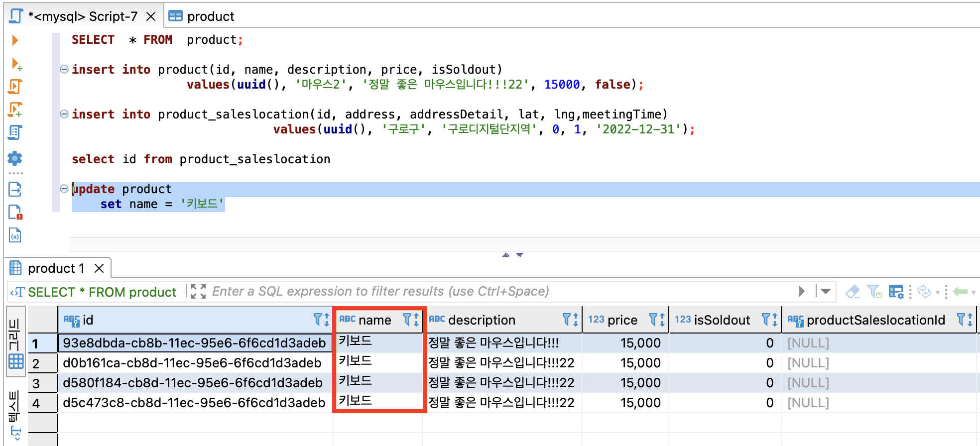Filter the isSoldout column funnel icon

pyautogui.click(x=766, y=320)
